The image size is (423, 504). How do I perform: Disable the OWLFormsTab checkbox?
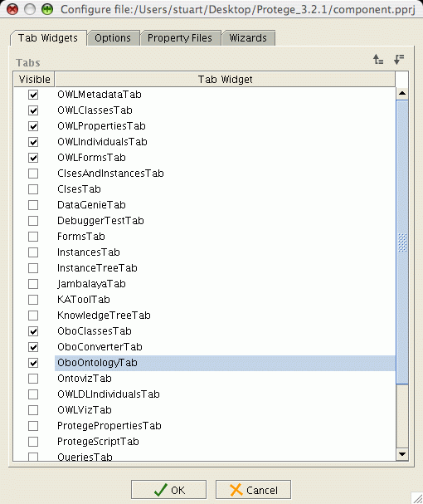tap(33, 158)
